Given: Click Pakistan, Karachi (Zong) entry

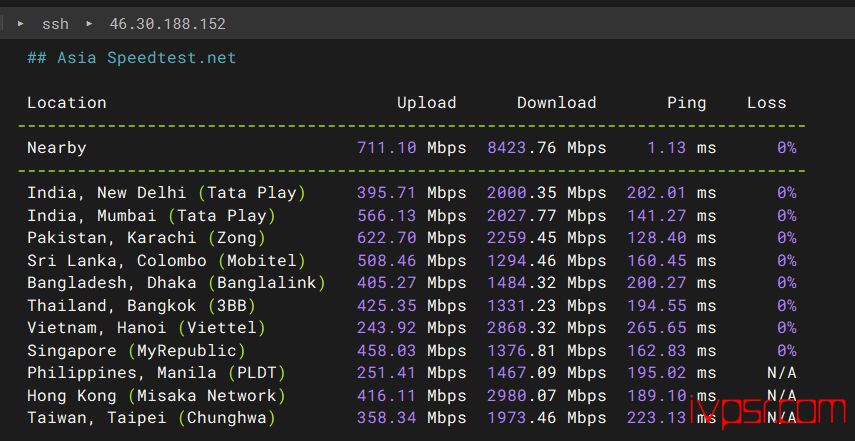Looking at the screenshot, I should (x=147, y=238).
